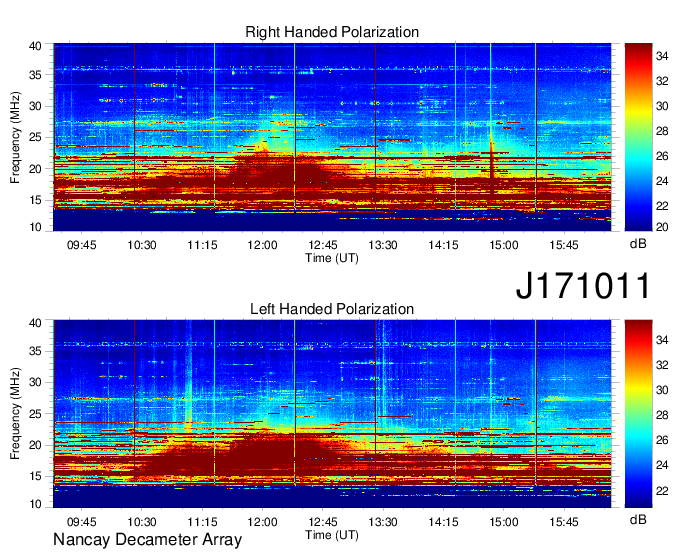The height and width of the screenshot is (552, 680).
Task: Click the 15:00 time tick of the Right Handed plot
Action: pyautogui.click(x=504, y=245)
